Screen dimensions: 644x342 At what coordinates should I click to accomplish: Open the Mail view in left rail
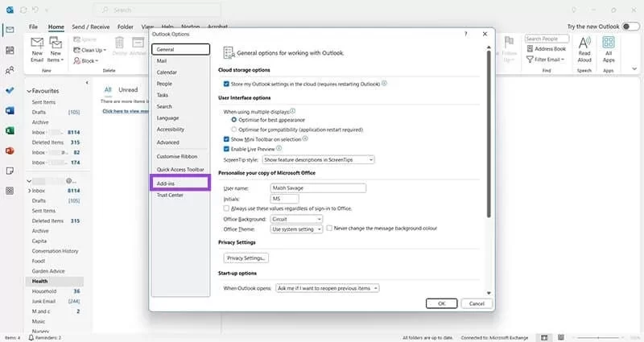coord(10,30)
